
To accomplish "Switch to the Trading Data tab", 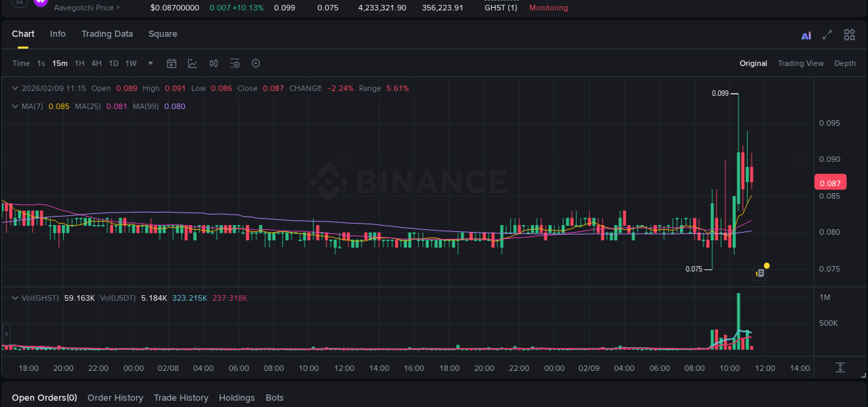I will (107, 33).
